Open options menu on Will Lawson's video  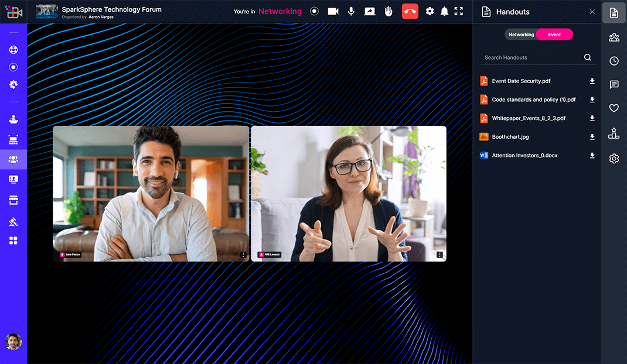pyautogui.click(x=439, y=255)
